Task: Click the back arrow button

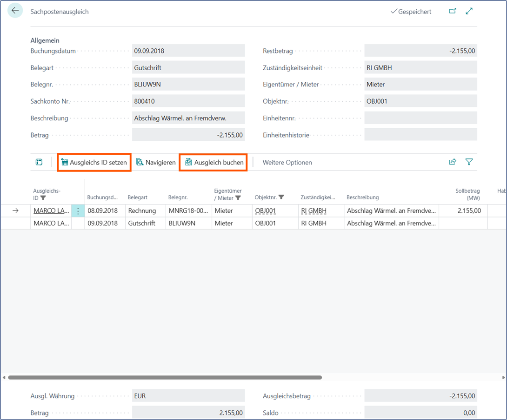Action: (x=15, y=11)
